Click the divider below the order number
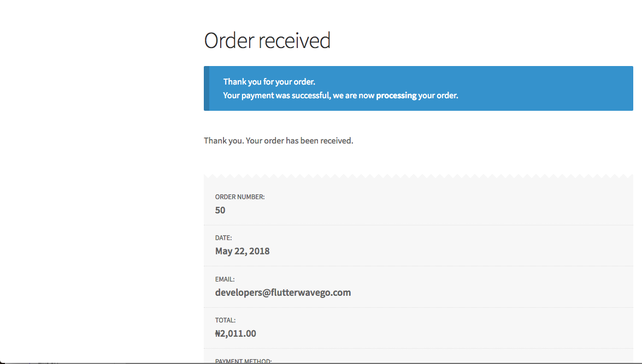 pos(419,225)
